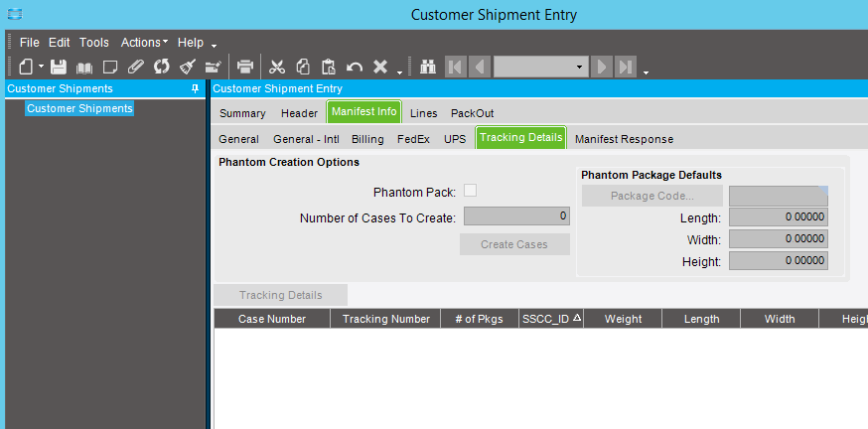The width and height of the screenshot is (868, 429).
Task: Click the New document icon
Action: coord(26,67)
